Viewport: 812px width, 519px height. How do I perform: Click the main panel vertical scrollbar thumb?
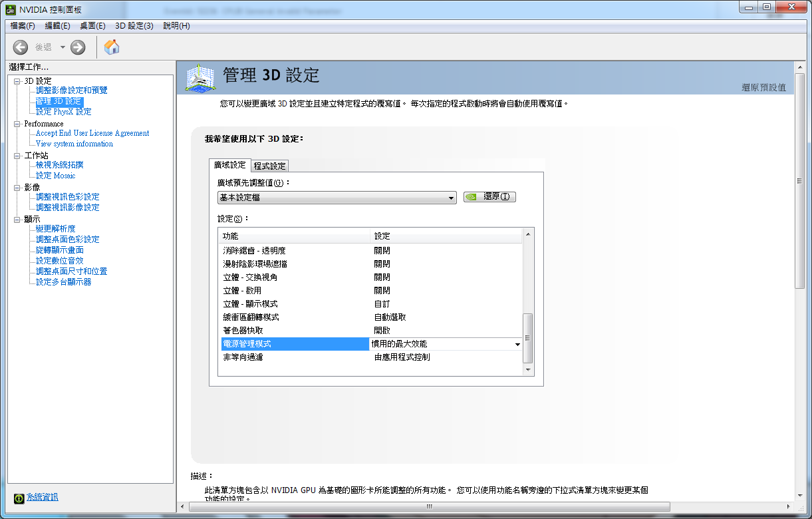point(800,180)
